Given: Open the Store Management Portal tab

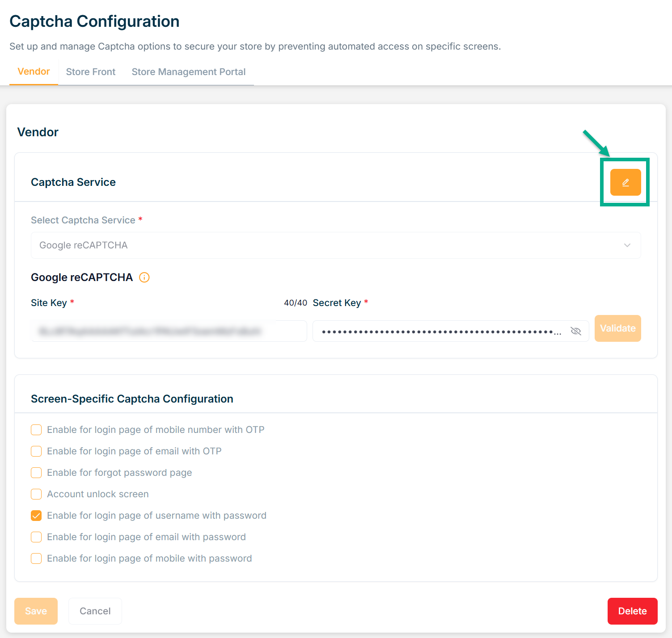Looking at the screenshot, I should [x=188, y=72].
